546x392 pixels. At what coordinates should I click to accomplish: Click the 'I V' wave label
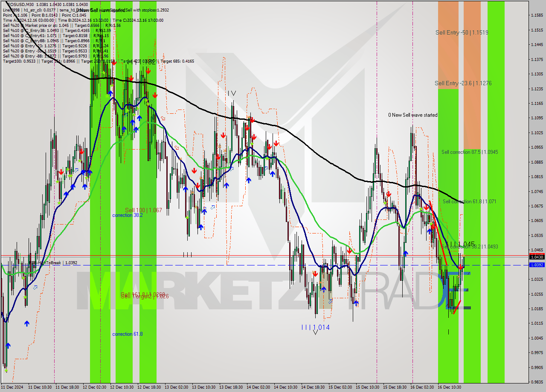click(232, 93)
